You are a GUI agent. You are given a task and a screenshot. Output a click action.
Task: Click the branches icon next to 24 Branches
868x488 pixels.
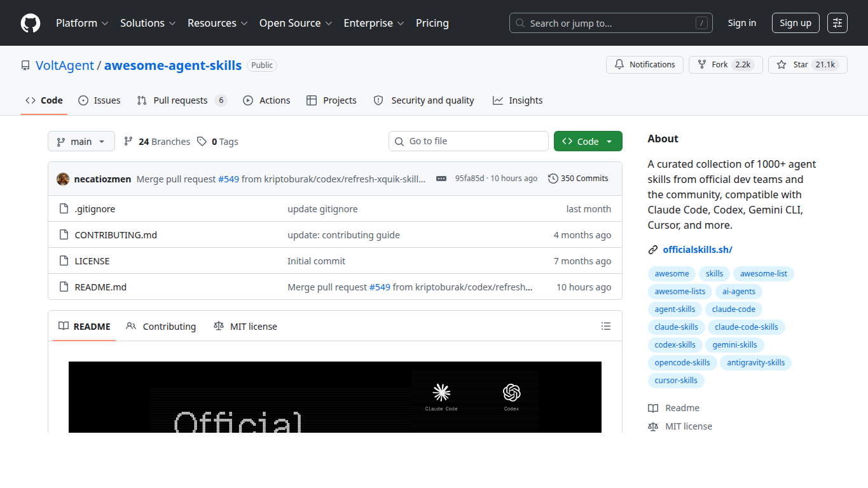coord(128,141)
